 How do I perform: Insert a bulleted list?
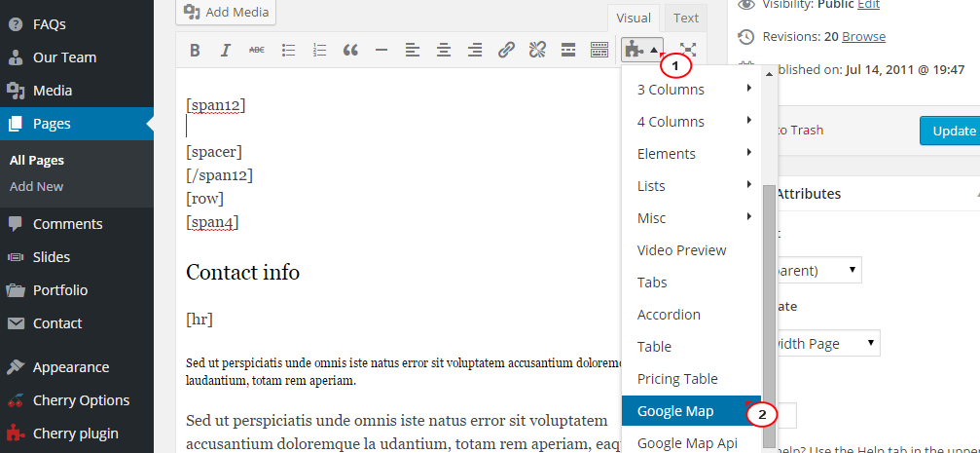(288, 50)
